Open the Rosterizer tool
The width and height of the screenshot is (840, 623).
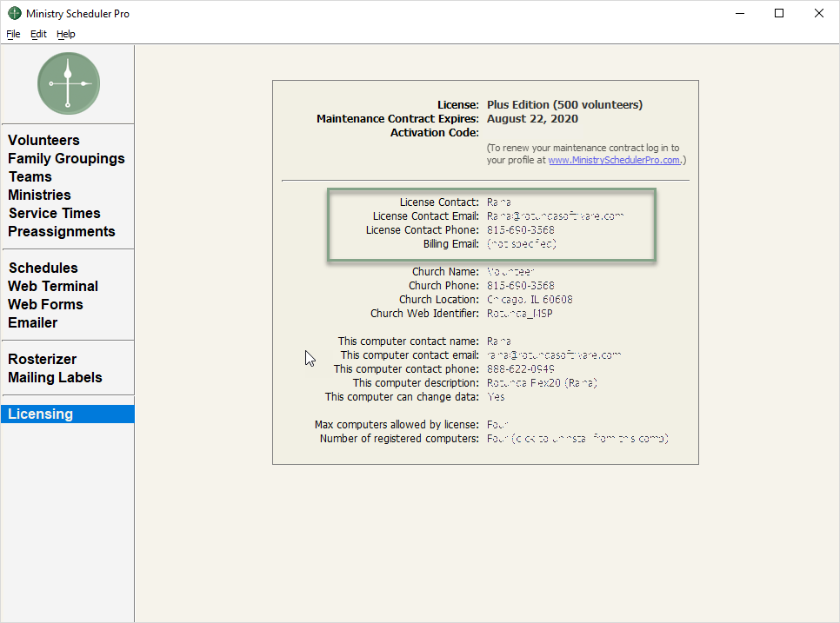pyautogui.click(x=42, y=359)
